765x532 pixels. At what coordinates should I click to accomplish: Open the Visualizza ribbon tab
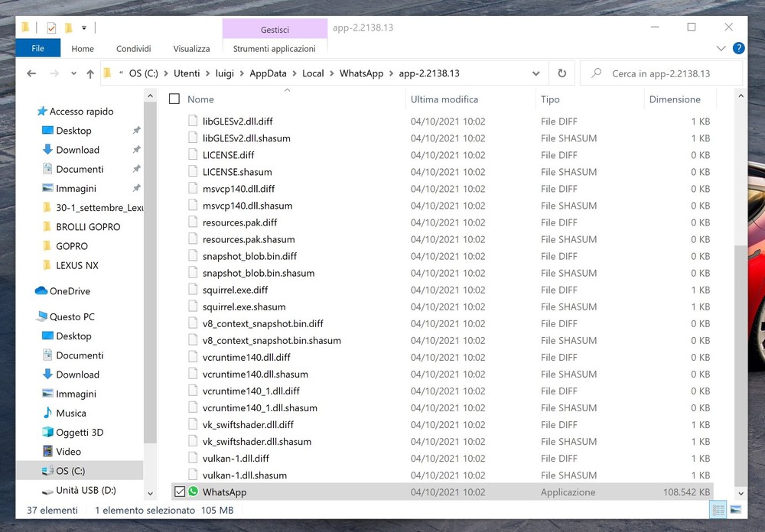191,49
